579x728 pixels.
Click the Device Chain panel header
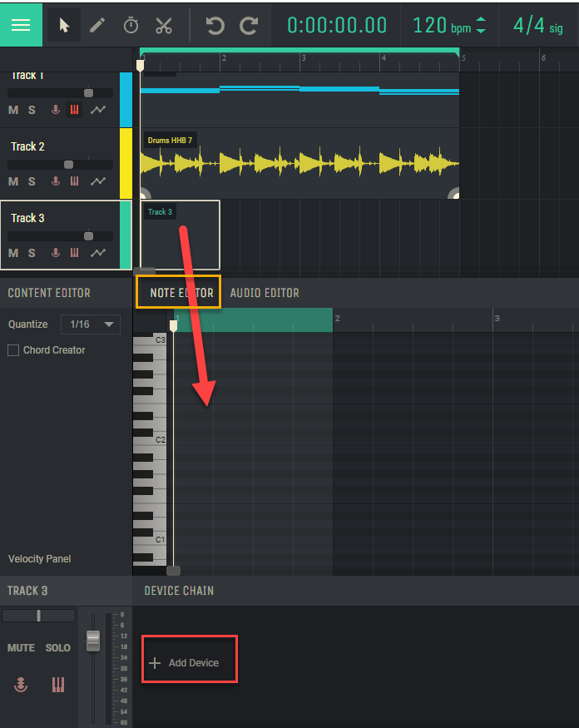179,591
